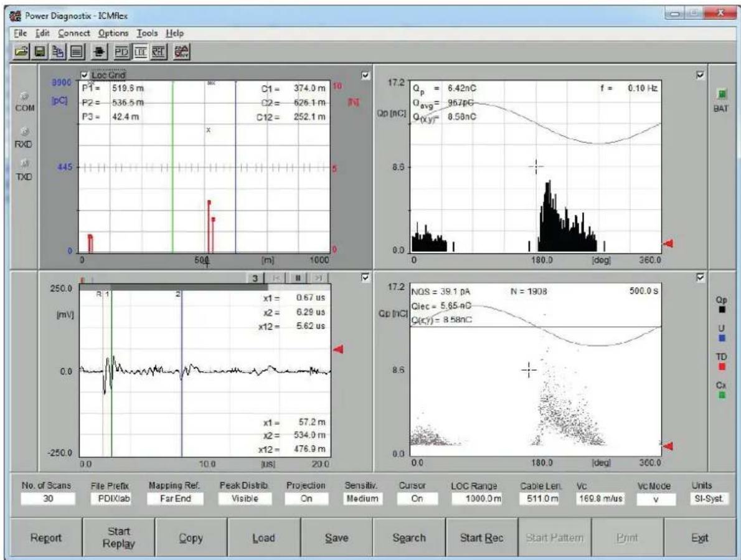The image size is (741, 560).
Task: Click the red TD legend swatch
Action: [x=722, y=367]
